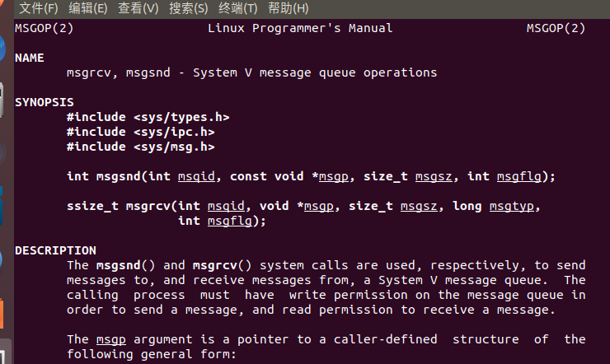Open the 查看(V) menu
Viewport: 610px width, 364px height.
(x=138, y=8)
